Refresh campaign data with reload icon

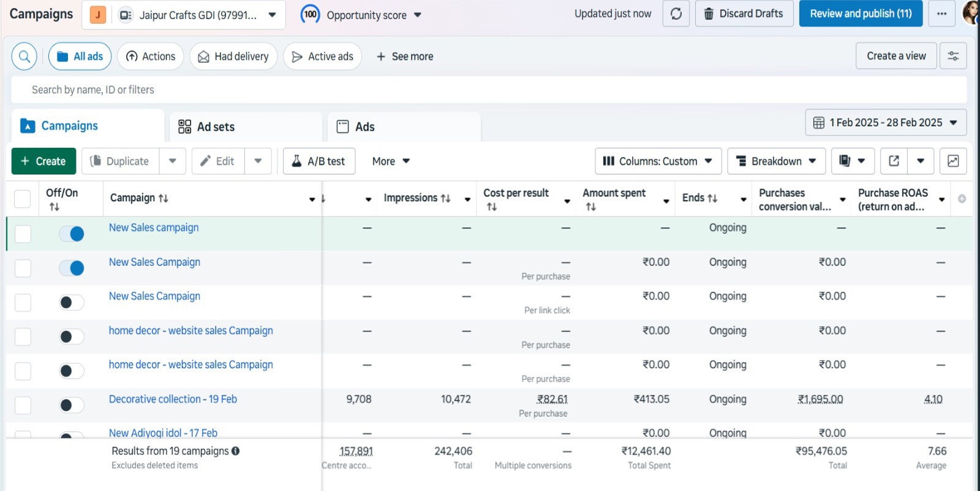point(676,13)
